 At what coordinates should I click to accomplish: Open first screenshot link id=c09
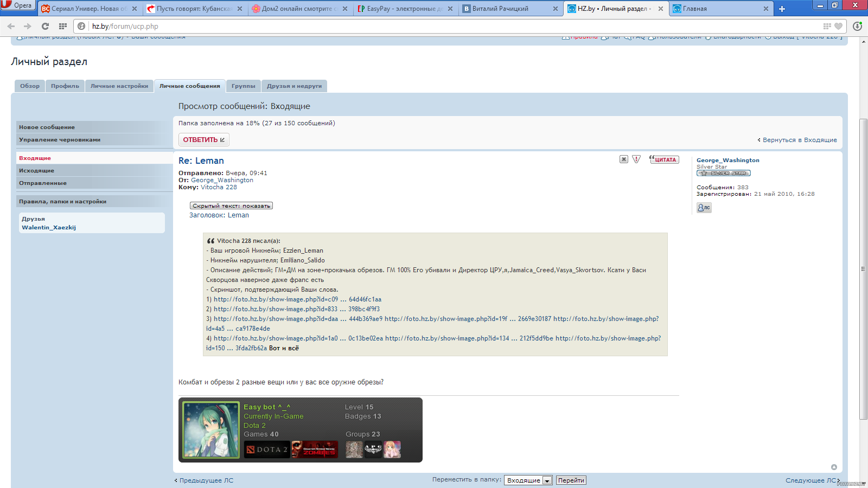click(x=297, y=299)
